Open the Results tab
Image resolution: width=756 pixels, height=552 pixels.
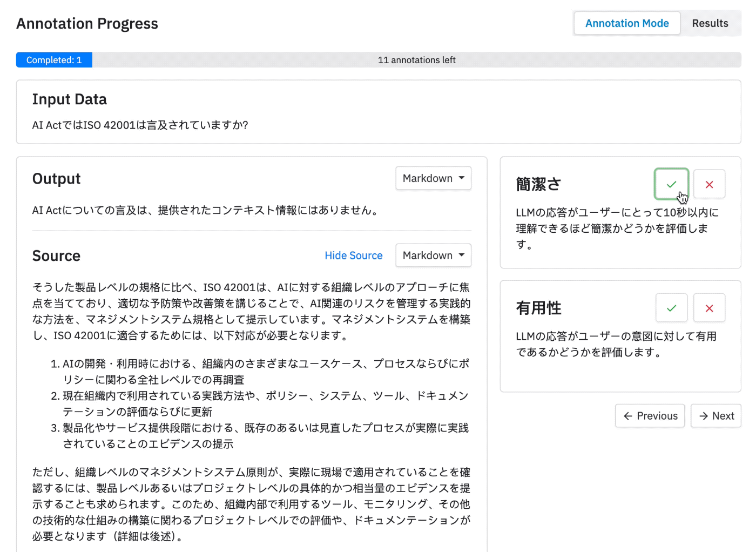710,23
